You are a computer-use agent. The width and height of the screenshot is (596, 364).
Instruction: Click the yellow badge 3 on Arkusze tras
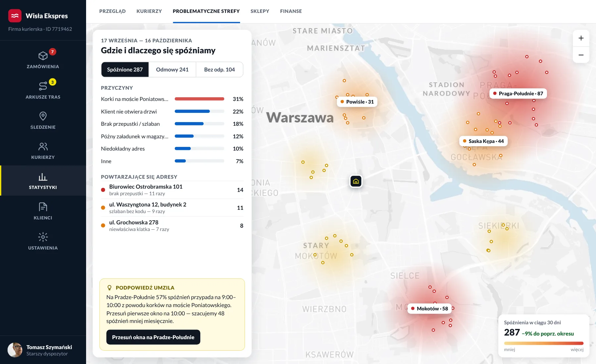point(52,82)
